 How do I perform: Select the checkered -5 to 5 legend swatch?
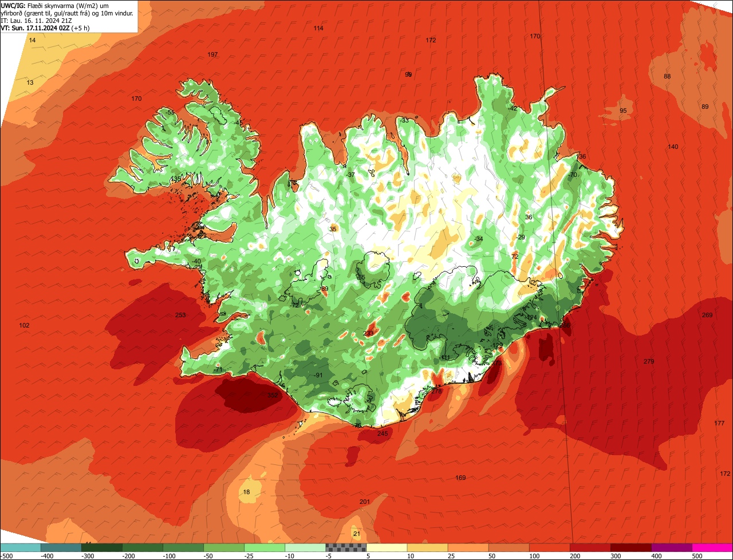pyautogui.click(x=346, y=547)
